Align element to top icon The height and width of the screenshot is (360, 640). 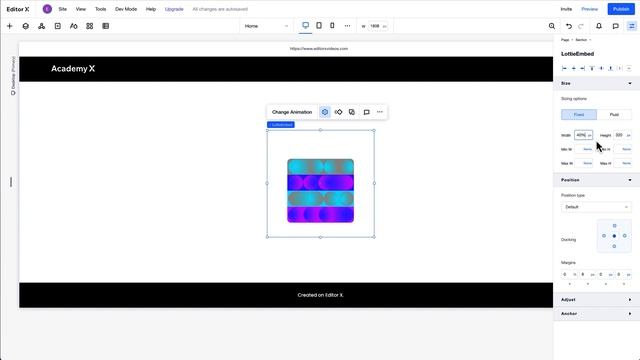click(592, 68)
